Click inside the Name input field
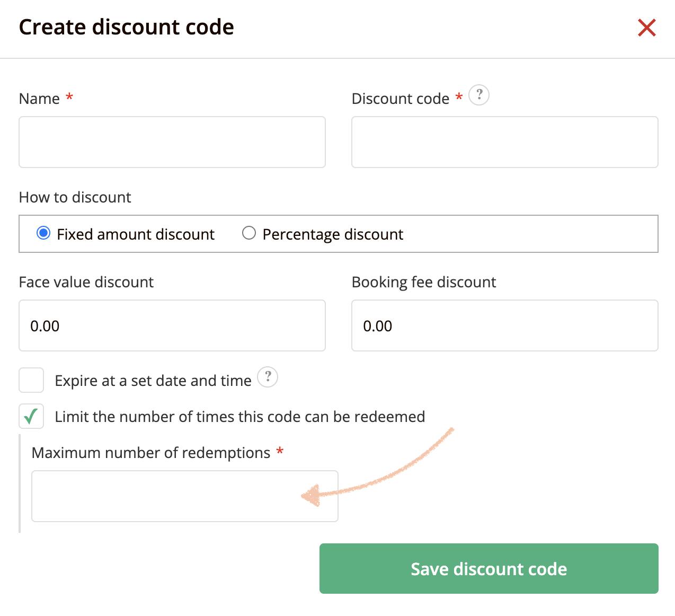The width and height of the screenshot is (675, 616). tap(172, 142)
